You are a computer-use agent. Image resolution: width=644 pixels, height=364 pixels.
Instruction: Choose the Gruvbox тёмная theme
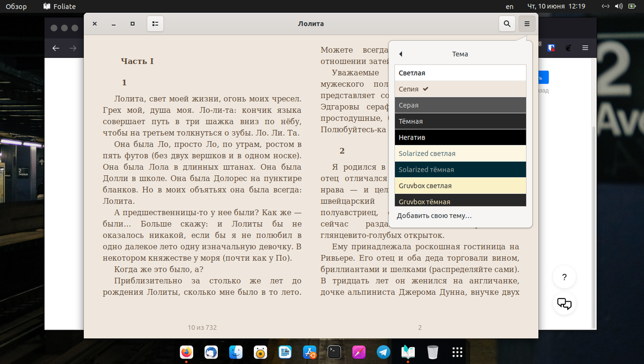[460, 200]
